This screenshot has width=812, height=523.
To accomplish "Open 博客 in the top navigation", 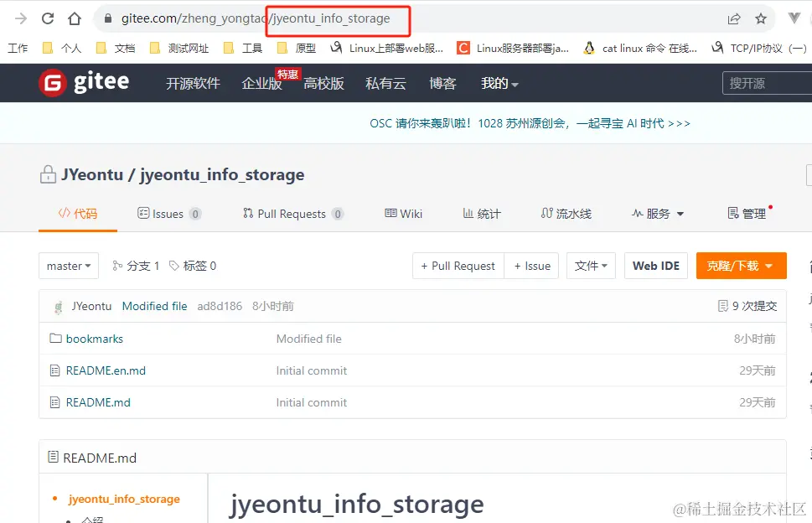I will (x=442, y=83).
